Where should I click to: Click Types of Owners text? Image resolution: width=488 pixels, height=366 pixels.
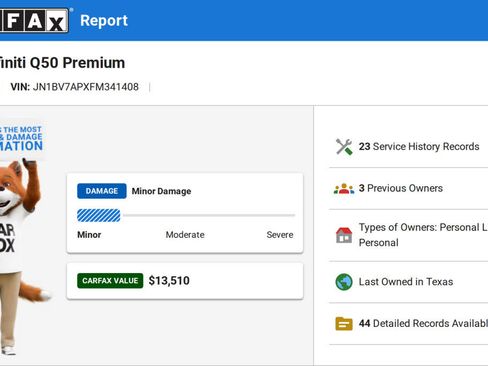click(x=423, y=235)
